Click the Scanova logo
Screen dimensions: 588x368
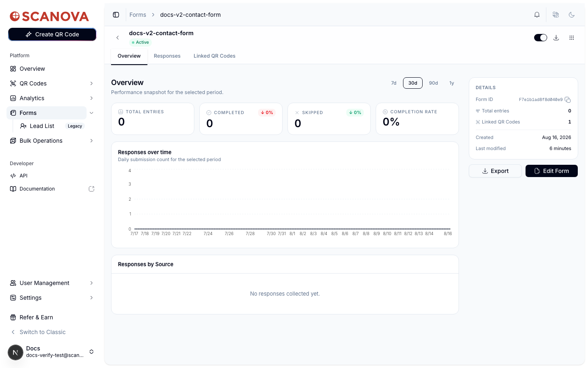[49, 16]
